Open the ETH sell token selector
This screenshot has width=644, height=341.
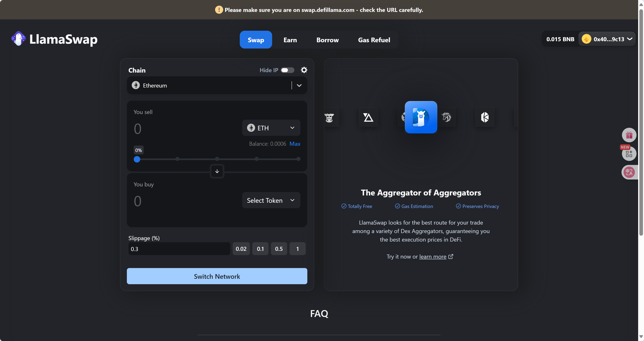(271, 128)
